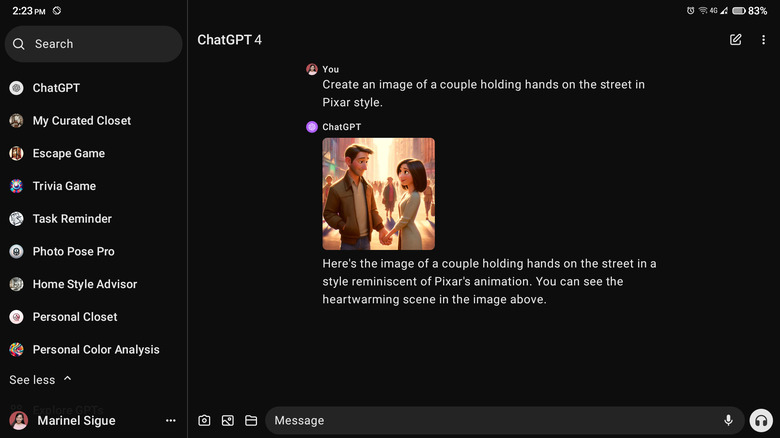Click ChatGPT's response text below the image
The image size is (780, 438).
[x=489, y=281]
